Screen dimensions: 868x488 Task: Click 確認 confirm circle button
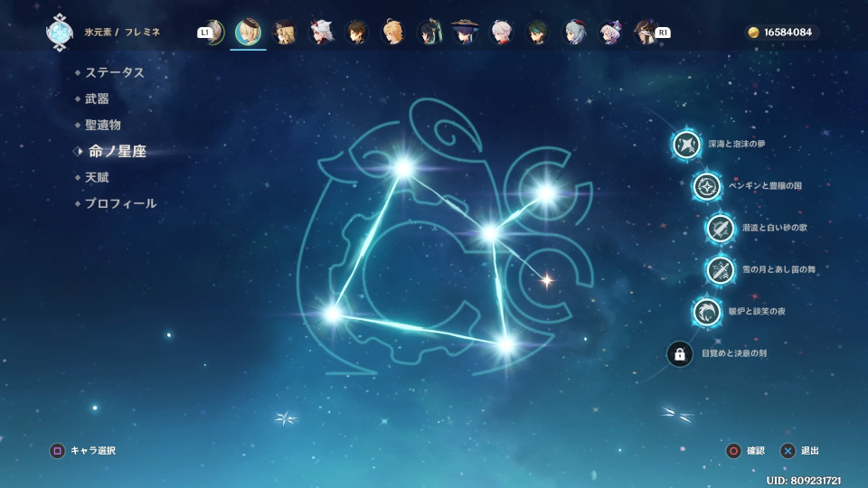745,451
